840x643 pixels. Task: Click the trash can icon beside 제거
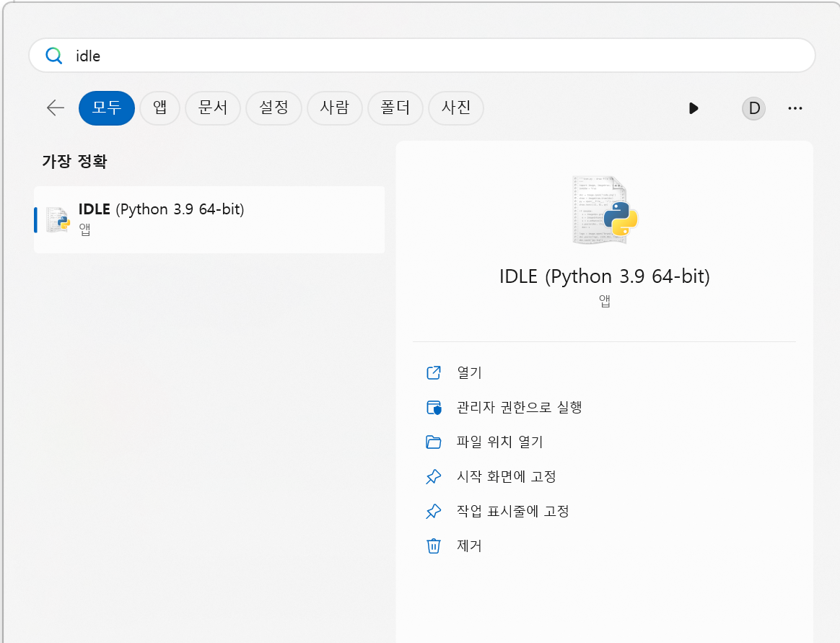coord(434,546)
